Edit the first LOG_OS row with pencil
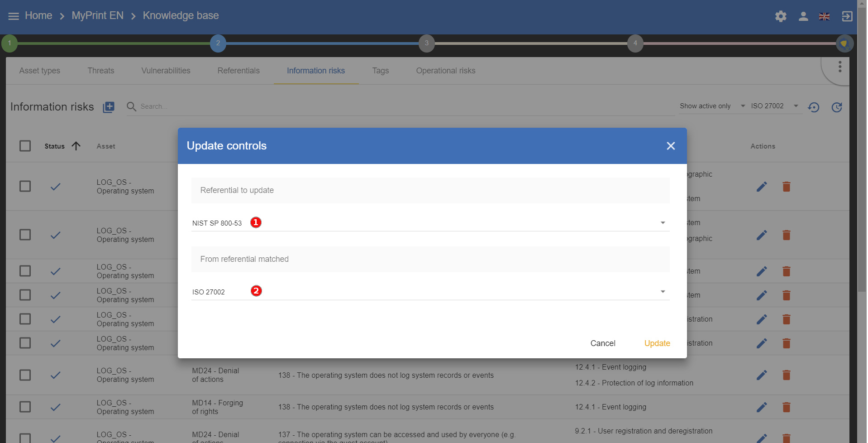This screenshot has width=868, height=443. tap(762, 187)
